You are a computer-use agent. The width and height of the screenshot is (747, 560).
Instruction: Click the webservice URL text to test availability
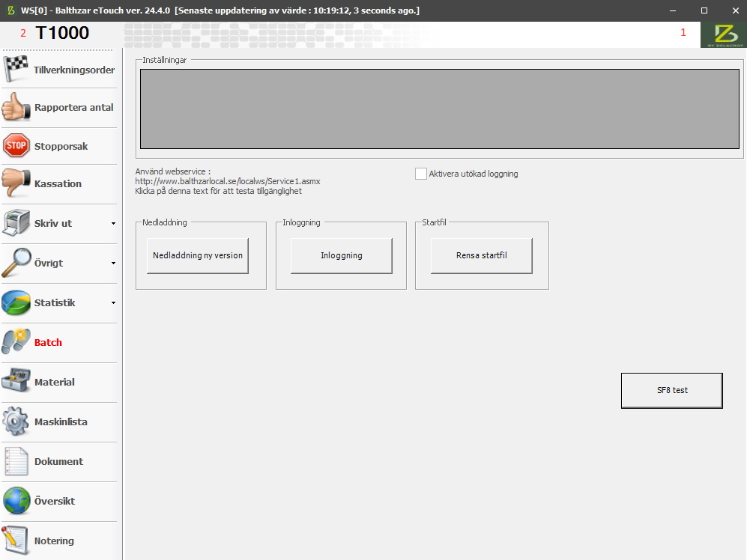coord(228,181)
